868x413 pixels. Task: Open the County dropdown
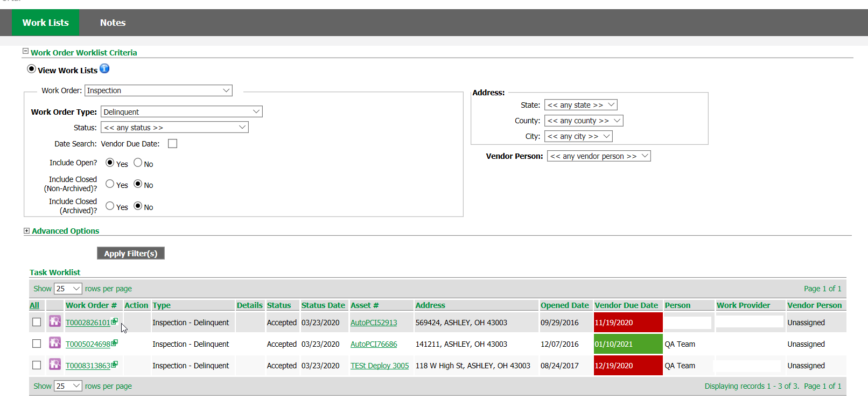584,121
